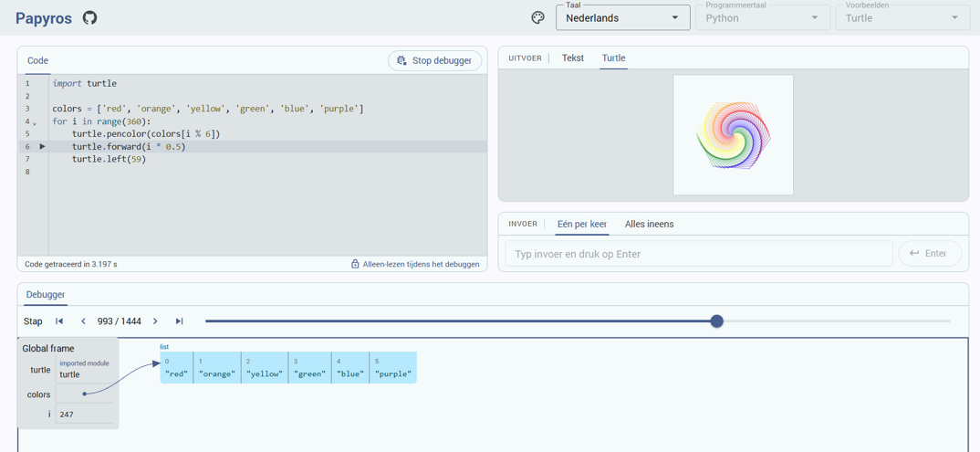Click the colors variable pointer cell
This screenshot has width=980, height=452.
84,394
